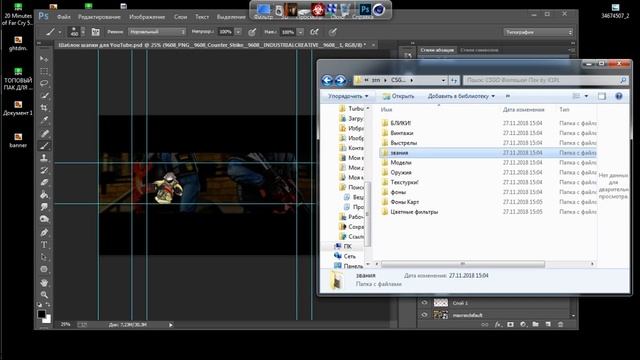Reset to default foreground and background colors

click(x=40, y=304)
